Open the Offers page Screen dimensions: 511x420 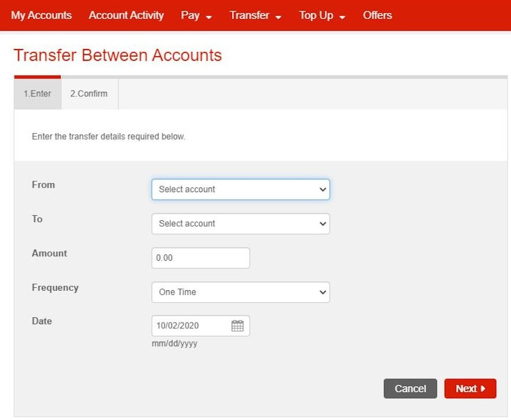point(377,16)
